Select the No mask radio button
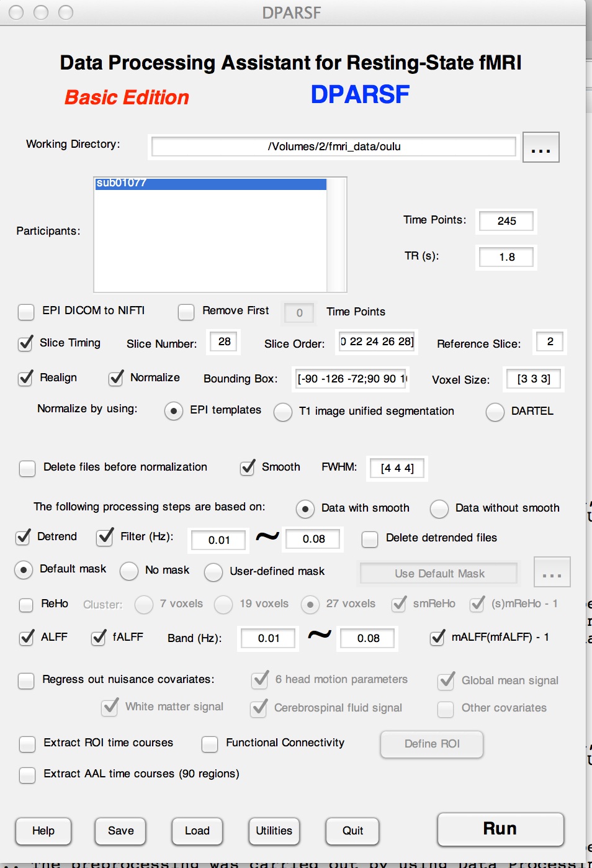Viewport: 592px width, 868px height. coord(129,571)
